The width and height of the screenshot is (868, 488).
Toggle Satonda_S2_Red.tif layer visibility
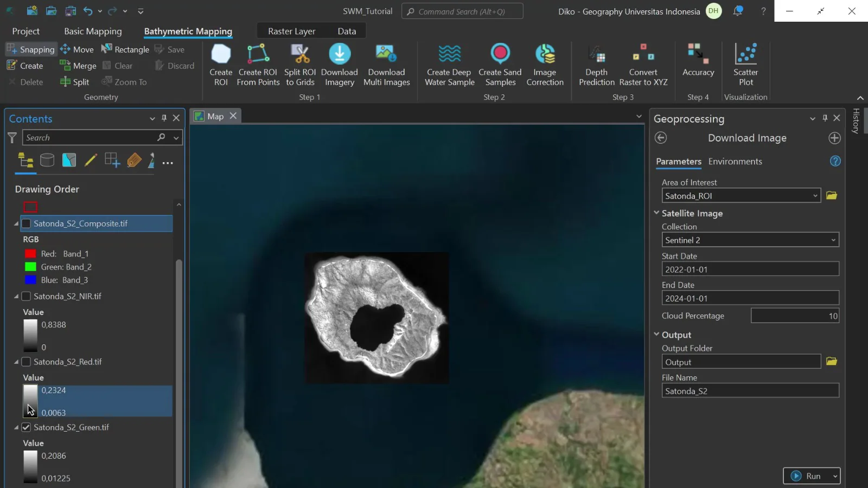tap(26, 362)
